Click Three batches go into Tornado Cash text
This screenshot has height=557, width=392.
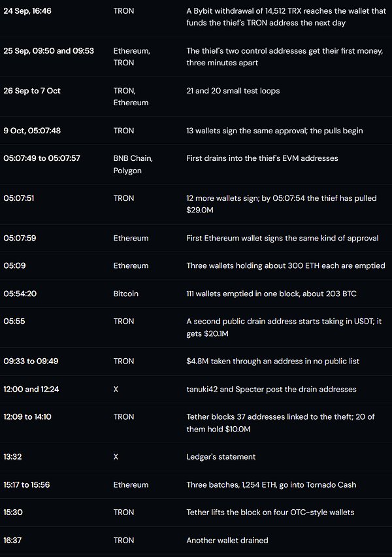pos(271,485)
